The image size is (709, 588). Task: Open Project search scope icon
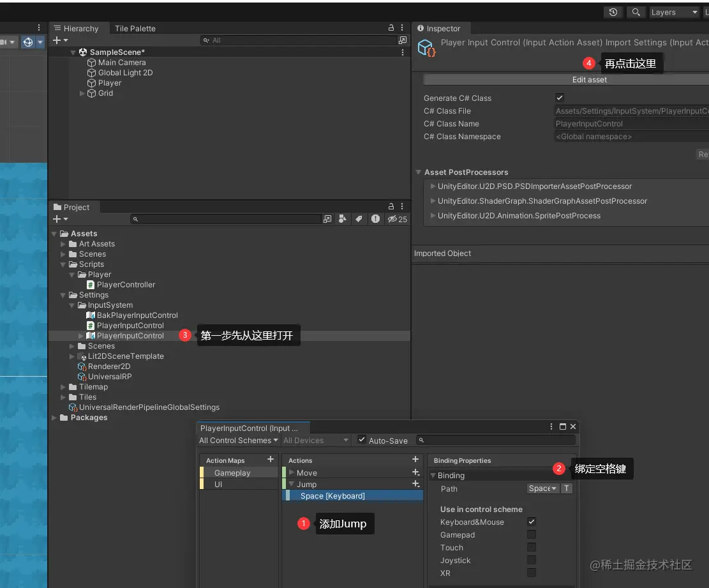click(x=327, y=219)
